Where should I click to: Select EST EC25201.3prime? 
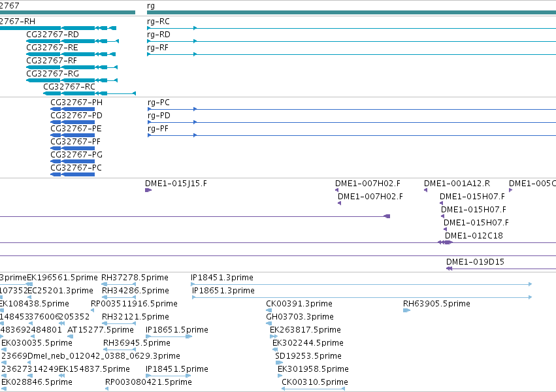(30, 297)
